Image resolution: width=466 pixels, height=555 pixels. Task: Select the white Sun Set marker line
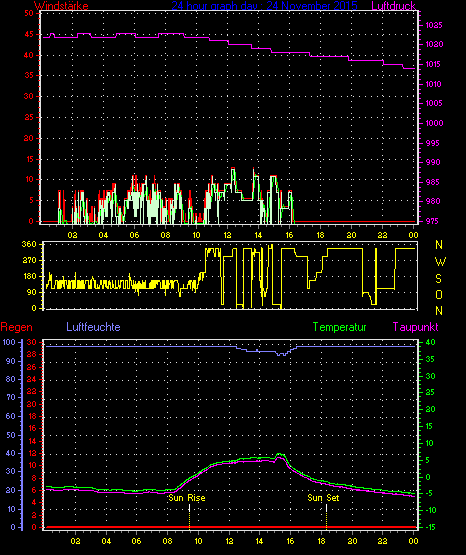[x=326, y=508]
